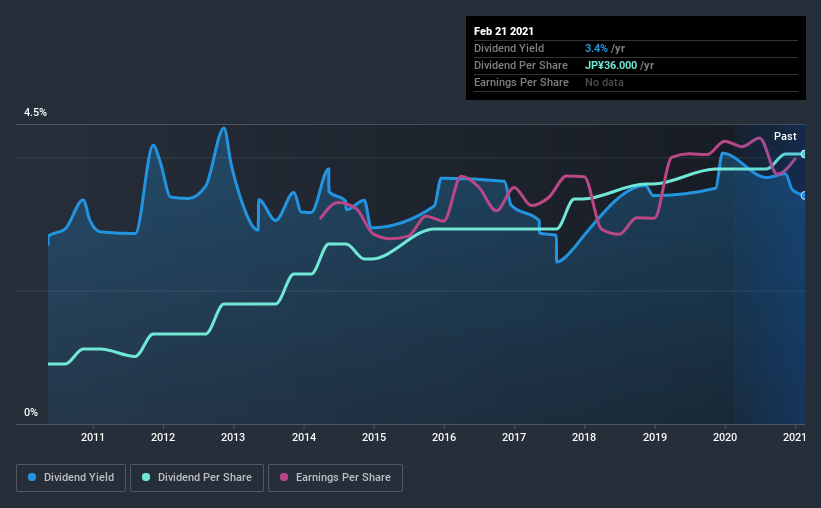Toggle the Earnings Per Share legend series

(x=335, y=478)
